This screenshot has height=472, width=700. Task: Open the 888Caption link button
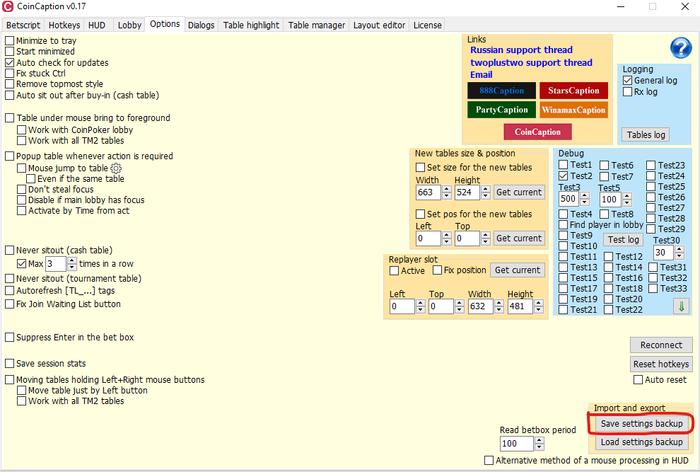501,91
